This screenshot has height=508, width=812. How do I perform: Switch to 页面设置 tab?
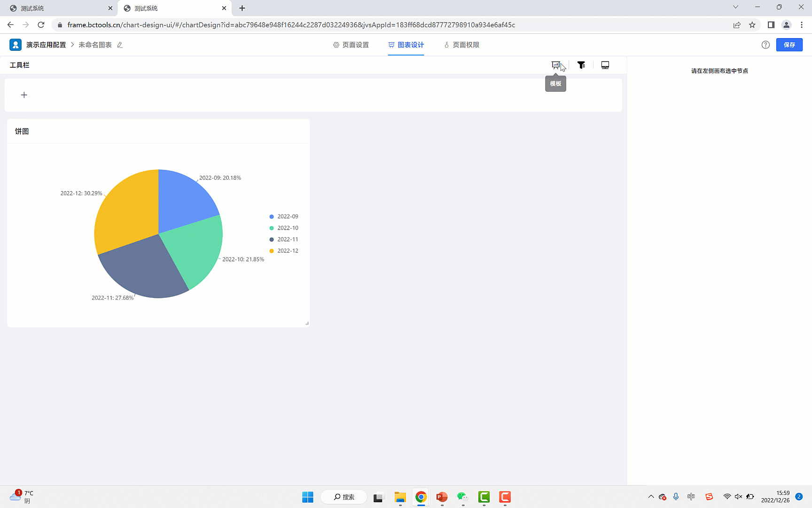click(351, 45)
